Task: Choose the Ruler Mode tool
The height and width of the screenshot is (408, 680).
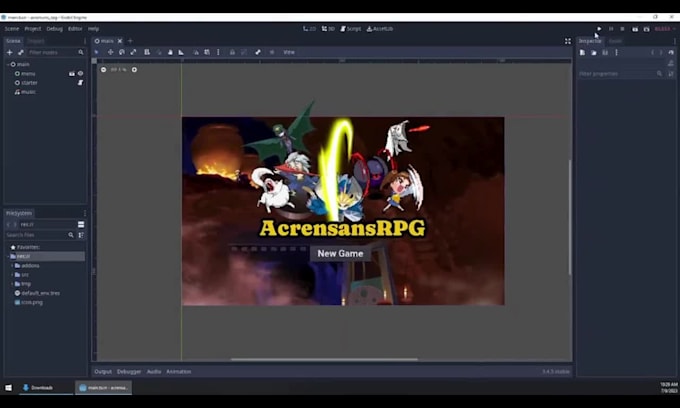Action: coord(181,52)
